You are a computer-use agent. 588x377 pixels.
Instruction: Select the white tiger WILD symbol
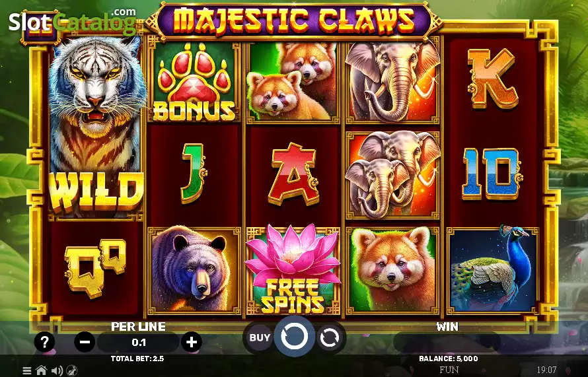tap(96, 127)
